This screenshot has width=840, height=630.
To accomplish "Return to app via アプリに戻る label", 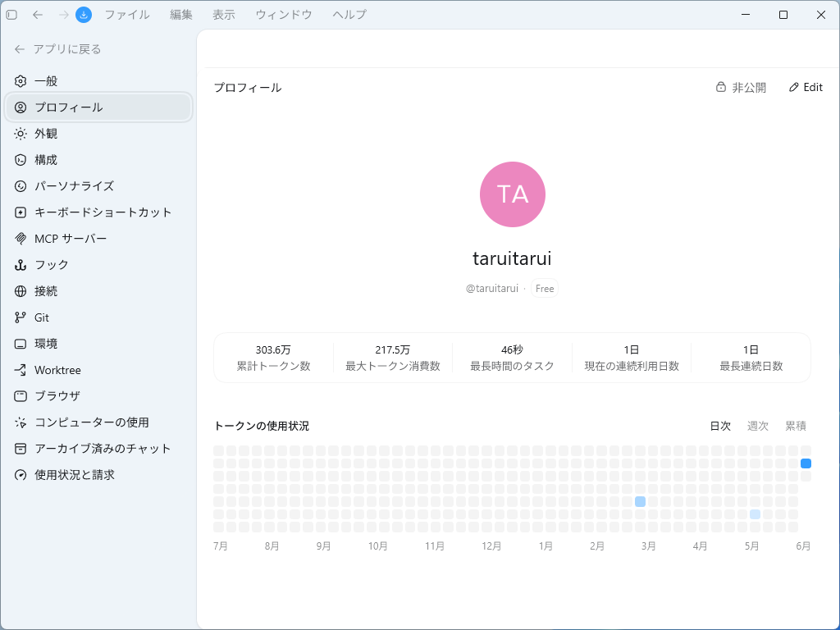I will click(x=67, y=49).
